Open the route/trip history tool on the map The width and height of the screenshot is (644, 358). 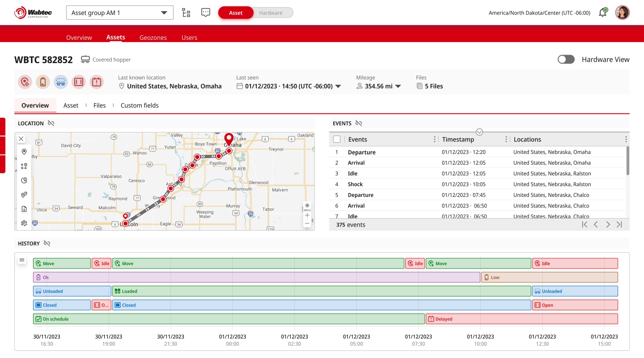pyautogui.click(x=24, y=166)
